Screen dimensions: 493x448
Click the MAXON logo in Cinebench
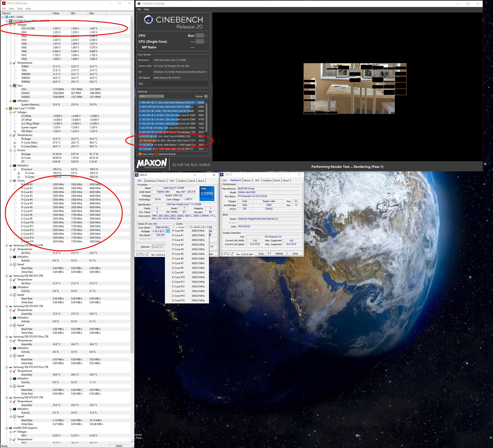(152, 164)
